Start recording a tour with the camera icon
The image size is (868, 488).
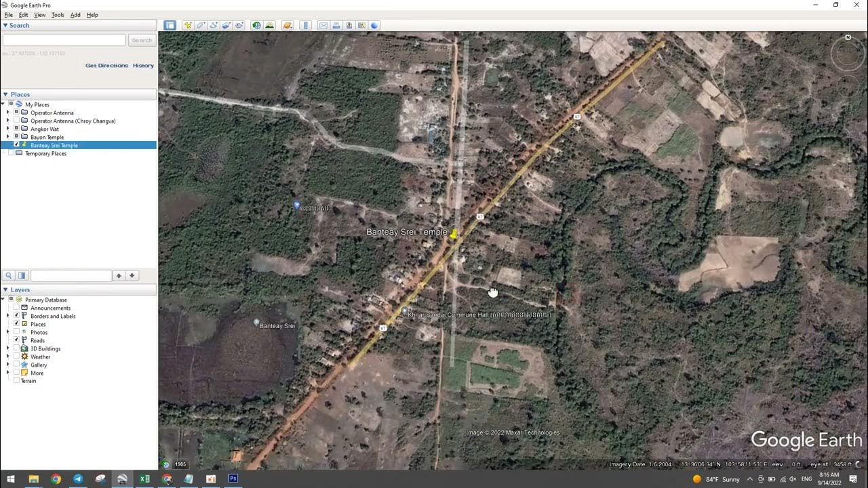239,25
